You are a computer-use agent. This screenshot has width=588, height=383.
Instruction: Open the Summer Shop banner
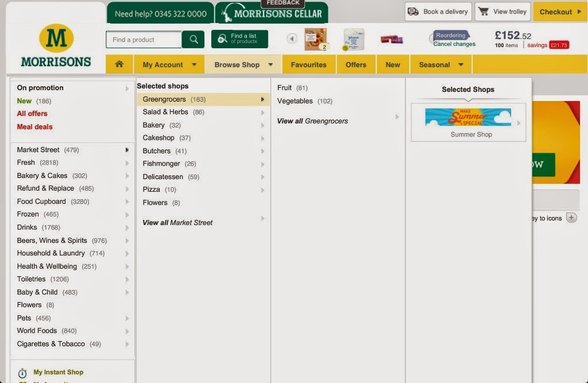coord(469,123)
